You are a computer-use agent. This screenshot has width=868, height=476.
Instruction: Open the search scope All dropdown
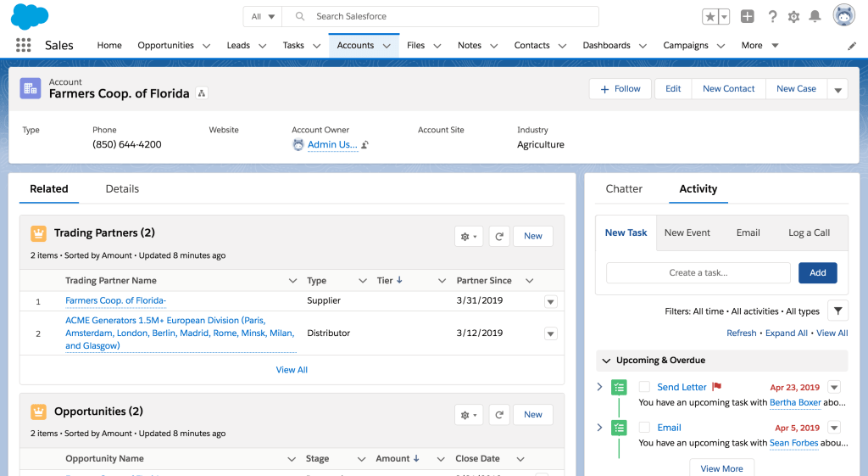pos(263,17)
